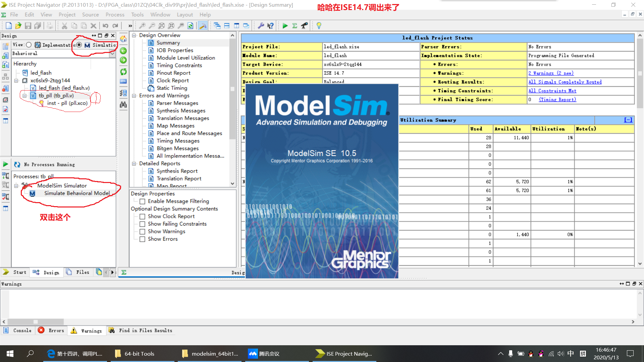Collapse the xc6slx9-2tqg144 device node
Screen dimensions: 644x362
(16, 81)
